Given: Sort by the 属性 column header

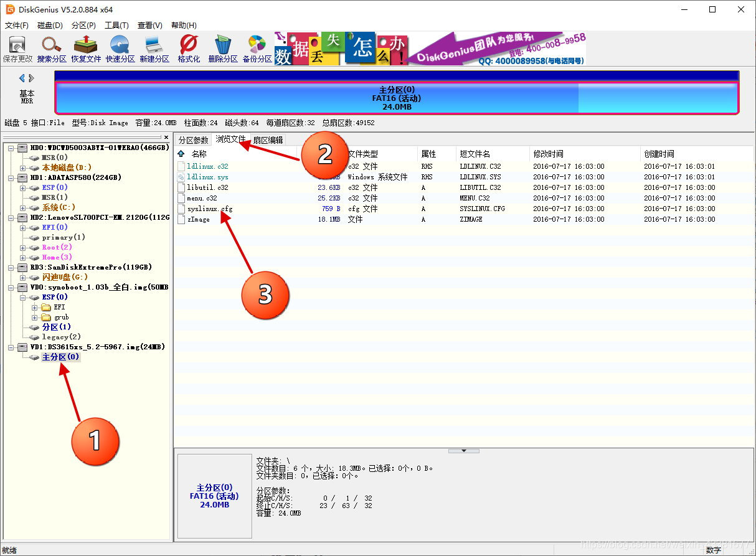Looking at the screenshot, I should point(428,154).
